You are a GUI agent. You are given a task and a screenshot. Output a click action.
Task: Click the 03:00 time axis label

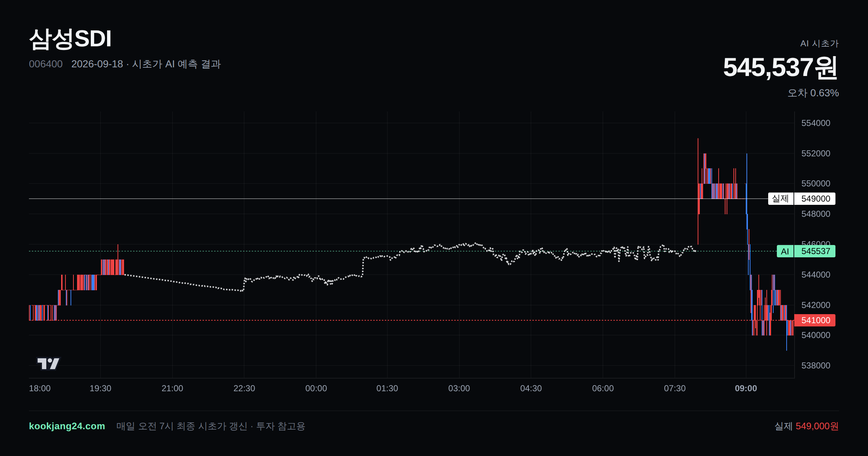pos(459,388)
